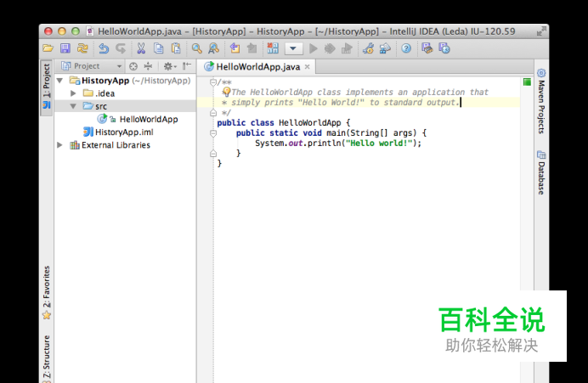Fold the Javadoc comment at /**

(213, 82)
